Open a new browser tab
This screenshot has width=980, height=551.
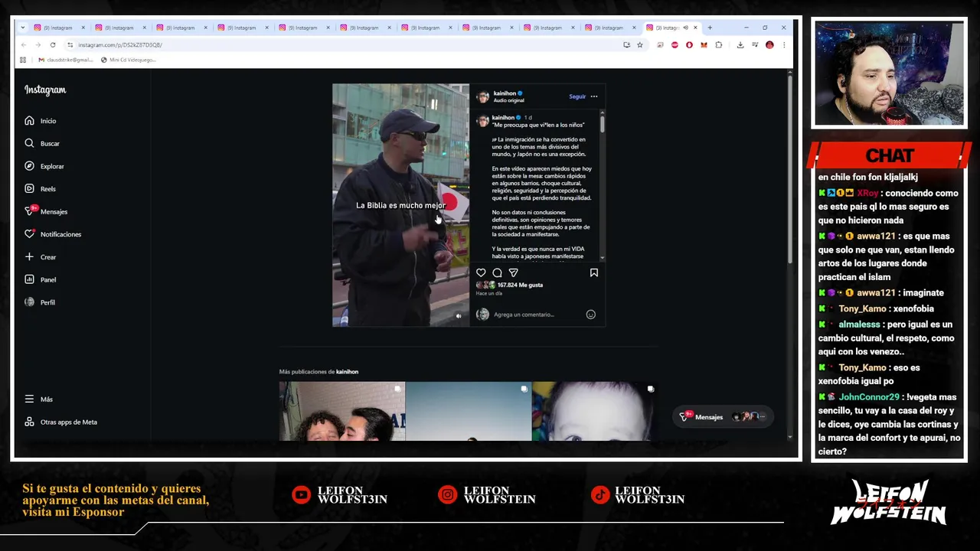[710, 28]
